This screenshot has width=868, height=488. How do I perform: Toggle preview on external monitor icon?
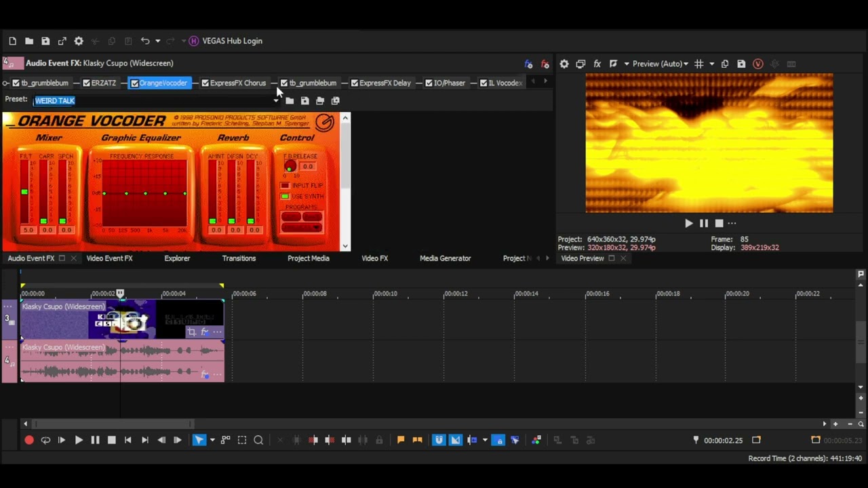580,64
